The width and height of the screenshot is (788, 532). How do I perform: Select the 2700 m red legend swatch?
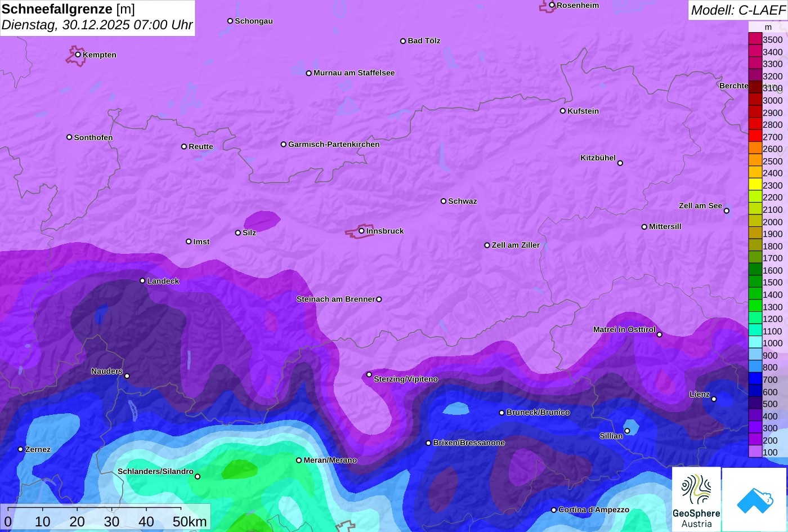tap(755, 136)
